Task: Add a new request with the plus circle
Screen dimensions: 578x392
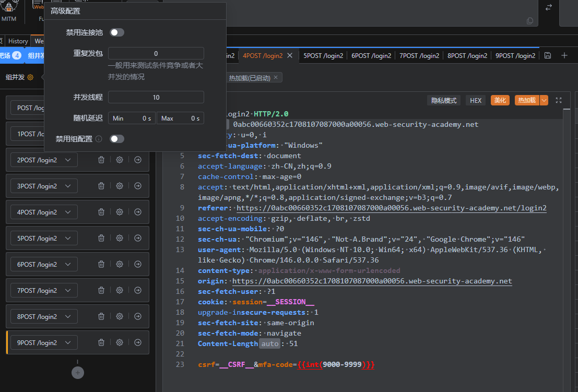Action: (x=77, y=373)
